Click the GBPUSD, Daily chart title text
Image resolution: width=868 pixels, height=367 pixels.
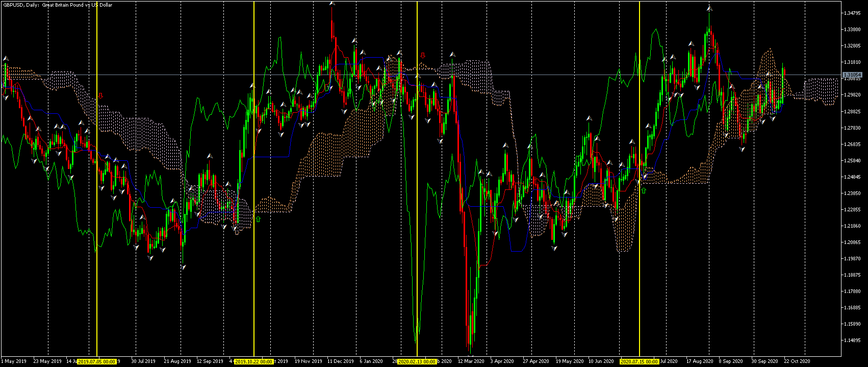[58, 5]
